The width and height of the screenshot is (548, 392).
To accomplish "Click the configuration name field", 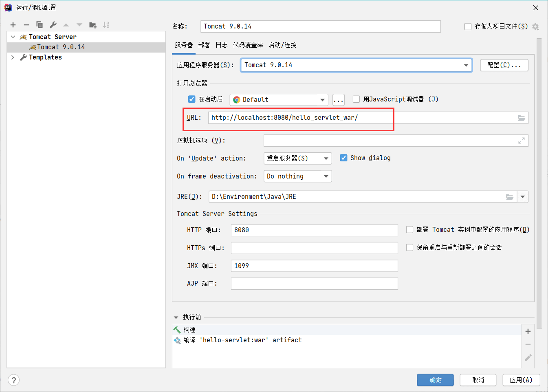I will (321, 26).
